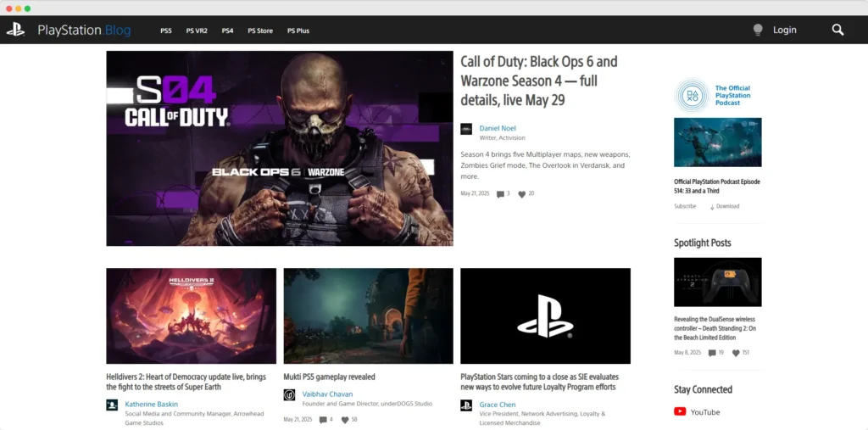Open the PS4 menu item
Viewport: 868px width, 430px height.
click(227, 31)
